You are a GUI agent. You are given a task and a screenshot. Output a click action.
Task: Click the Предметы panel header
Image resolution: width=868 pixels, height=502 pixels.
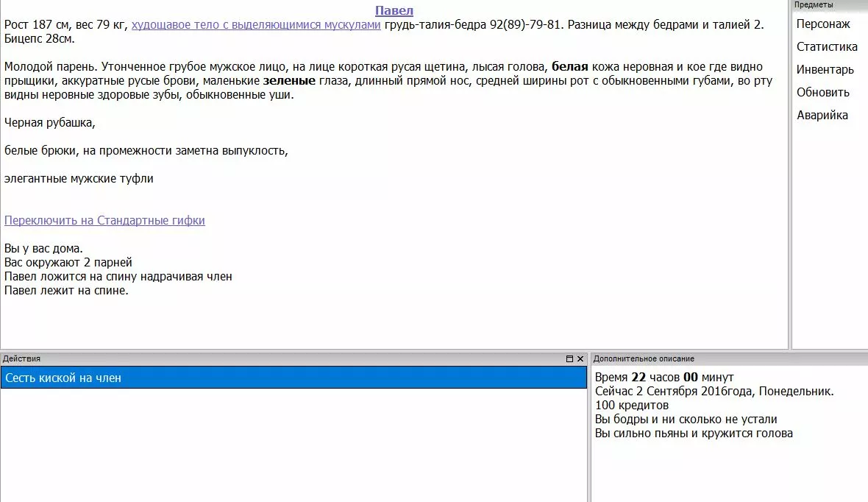[829, 5]
